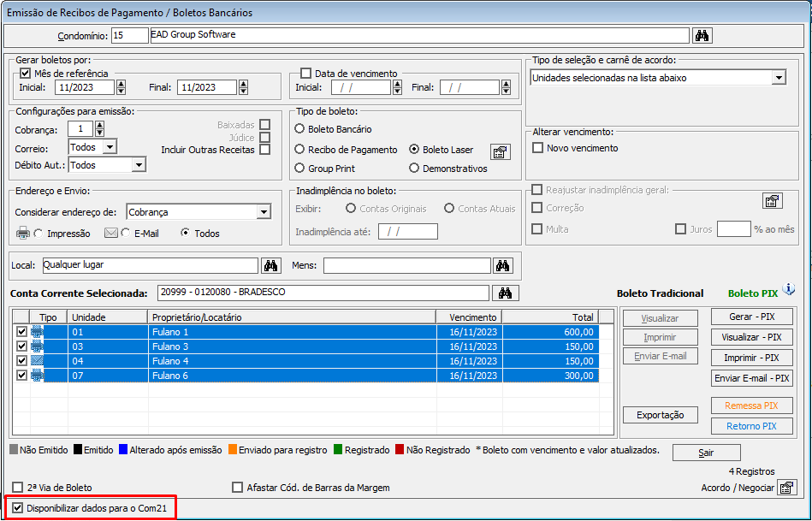Open Débito Aut. dropdown
812x521 pixels.
pyautogui.click(x=139, y=165)
